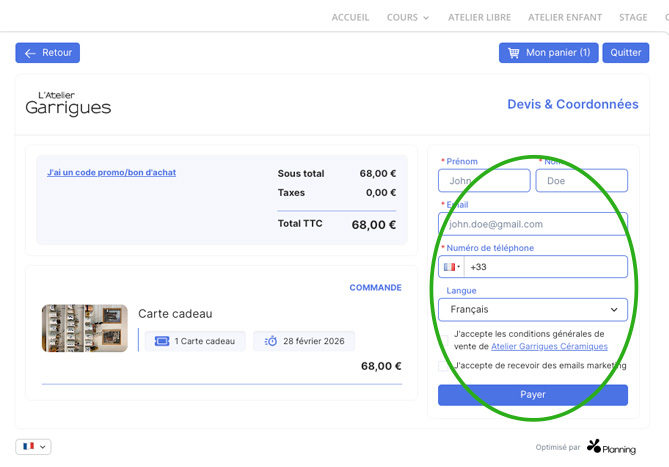
Task: Click the '1 Carte cadeau' tag
Action: pyautogui.click(x=195, y=341)
